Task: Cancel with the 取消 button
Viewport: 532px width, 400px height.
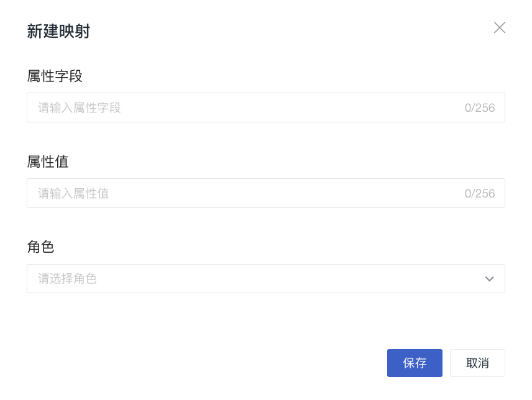Action: [x=477, y=363]
